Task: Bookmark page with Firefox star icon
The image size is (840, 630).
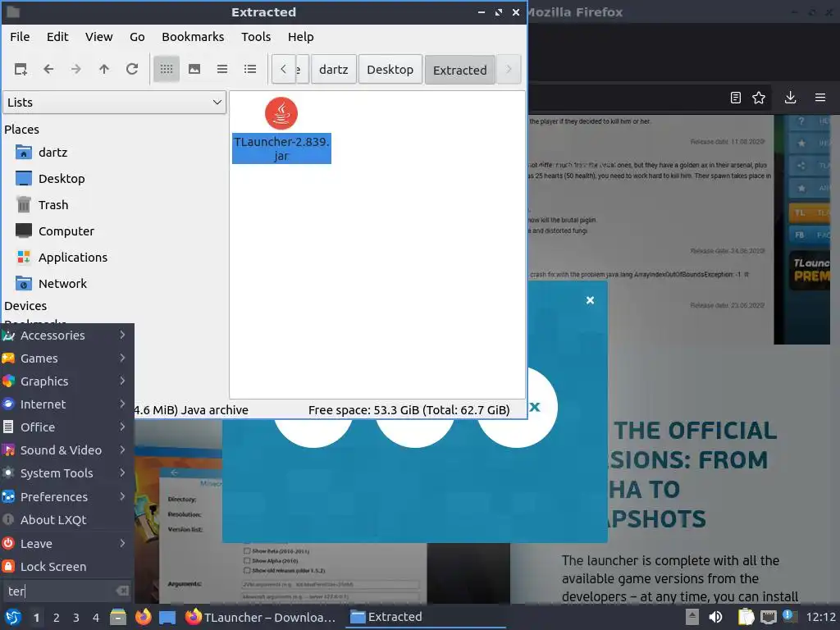Action: pyautogui.click(x=759, y=98)
